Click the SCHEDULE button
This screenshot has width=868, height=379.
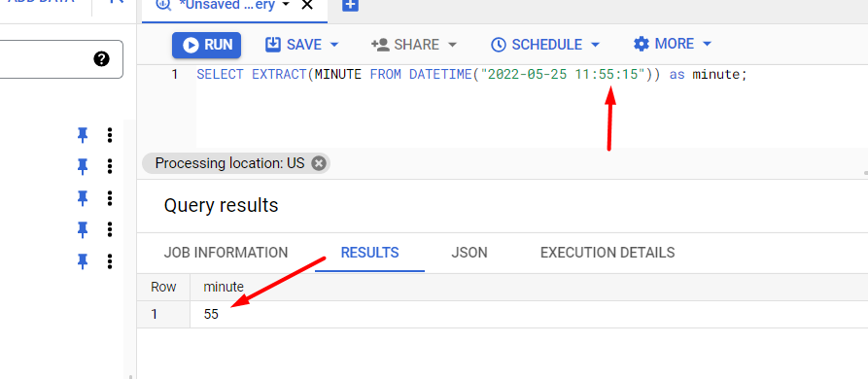tap(537, 45)
